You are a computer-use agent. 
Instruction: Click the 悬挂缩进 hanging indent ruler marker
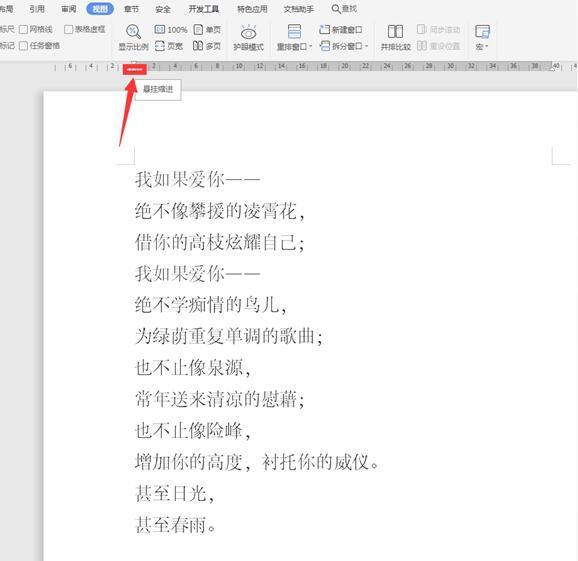point(135,69)
